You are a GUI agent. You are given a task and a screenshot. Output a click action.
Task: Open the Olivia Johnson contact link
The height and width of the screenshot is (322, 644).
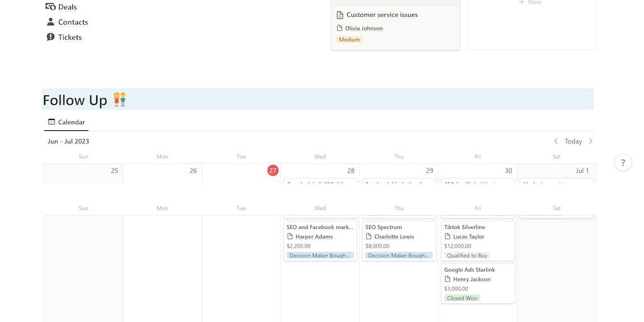(364, 28)
